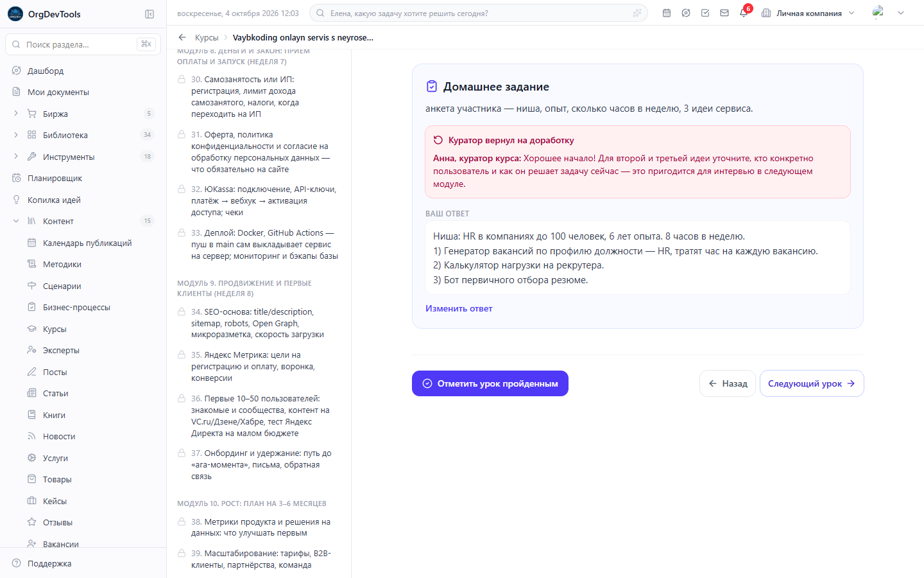
Task: Click the Книги icon in the sidebar
Action: pos(31,415)
